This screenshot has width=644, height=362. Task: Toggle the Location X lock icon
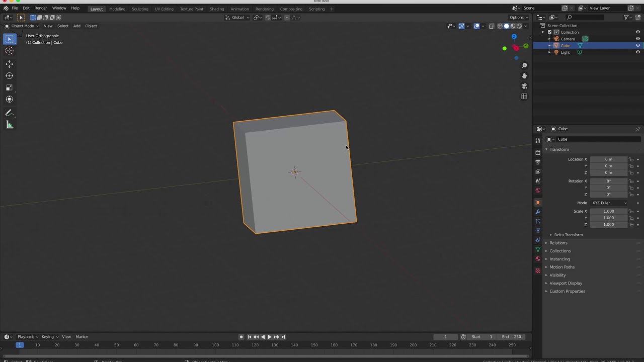pos(631,159)
